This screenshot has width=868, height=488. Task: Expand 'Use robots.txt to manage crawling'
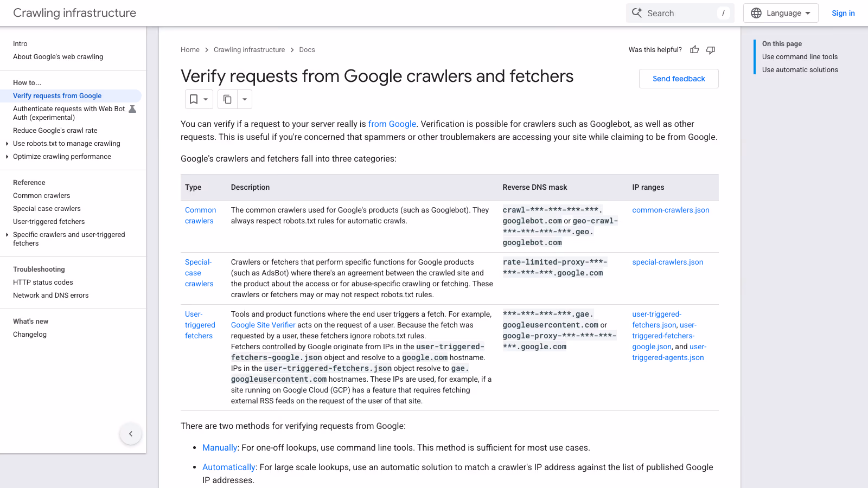[7, 144]
